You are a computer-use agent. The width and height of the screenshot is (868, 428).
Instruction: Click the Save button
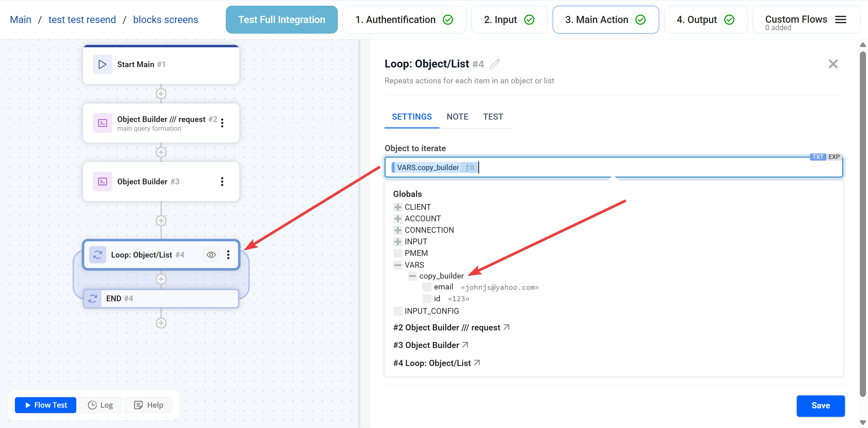point(820,406)
